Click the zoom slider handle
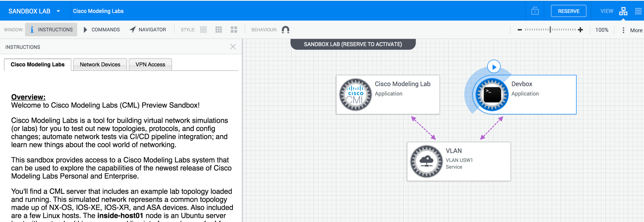The height and width of the screenshot is (222, 644). coord(550,30)
